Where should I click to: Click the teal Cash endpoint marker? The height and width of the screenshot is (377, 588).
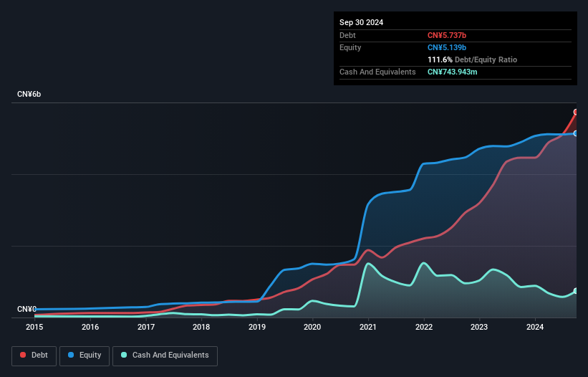coord(576,291)
